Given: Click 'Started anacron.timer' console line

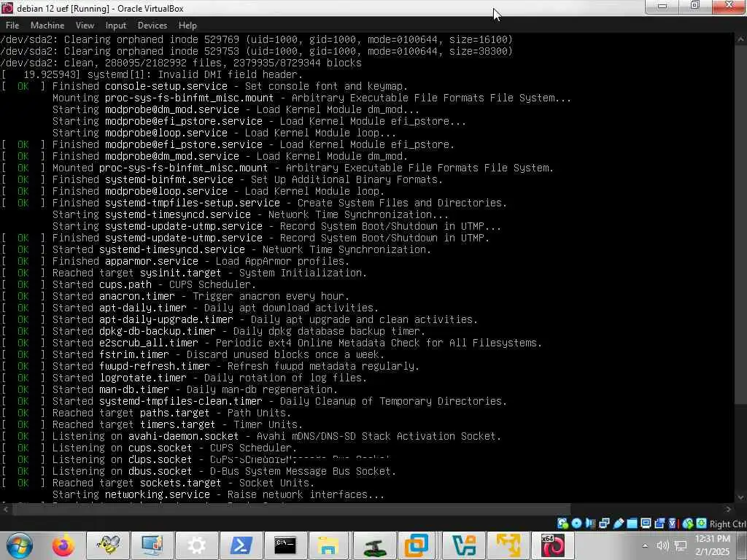Looking at the screenshot, I should pyautogui.click(x=175, y=296).
